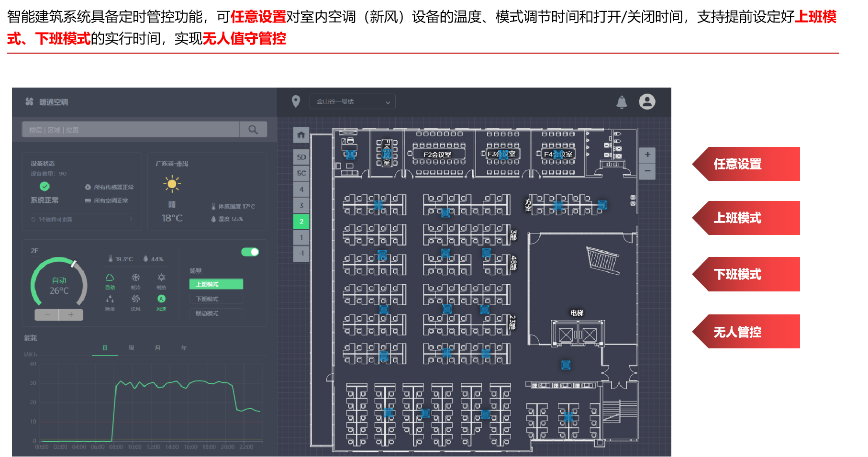Click the map zoom-in plus button
The image size is (868, 457).
(x=647, y=155)
